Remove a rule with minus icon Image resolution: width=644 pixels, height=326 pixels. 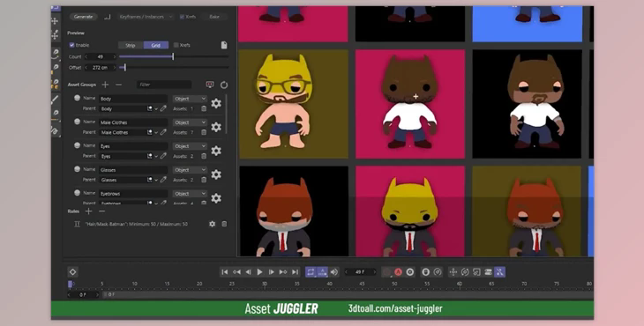101,211
